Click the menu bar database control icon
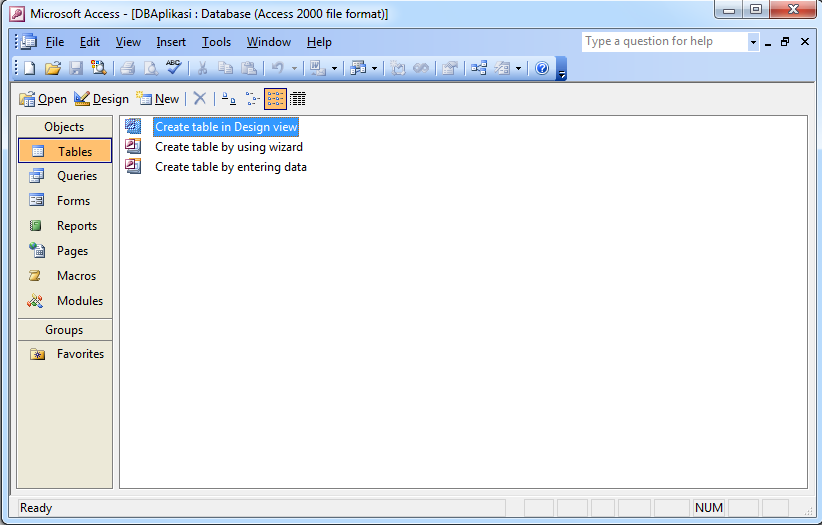The width and height of the screenshot is (822, 525). (28, 41)
